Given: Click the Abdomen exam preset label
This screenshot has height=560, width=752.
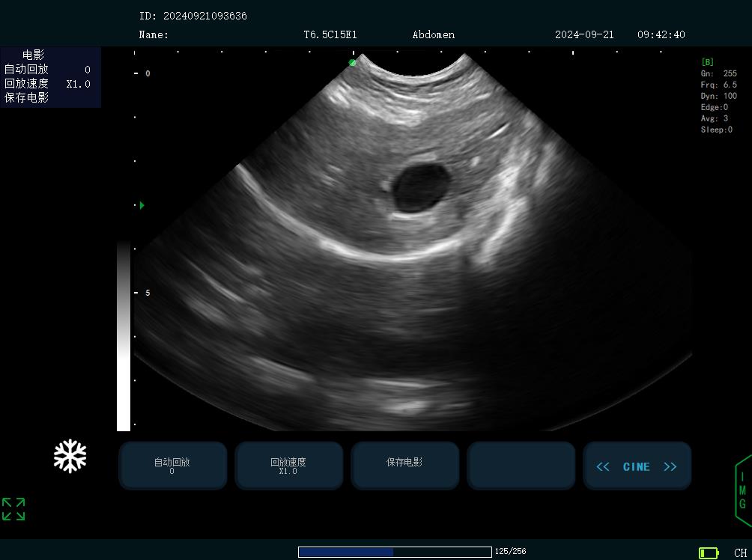Looking at the screenshot, I should point(433,34).
